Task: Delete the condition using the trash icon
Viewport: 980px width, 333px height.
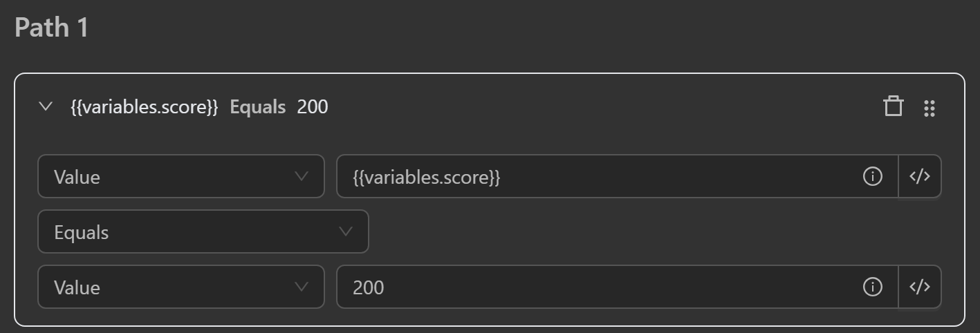Action: [x=893, y=106]
